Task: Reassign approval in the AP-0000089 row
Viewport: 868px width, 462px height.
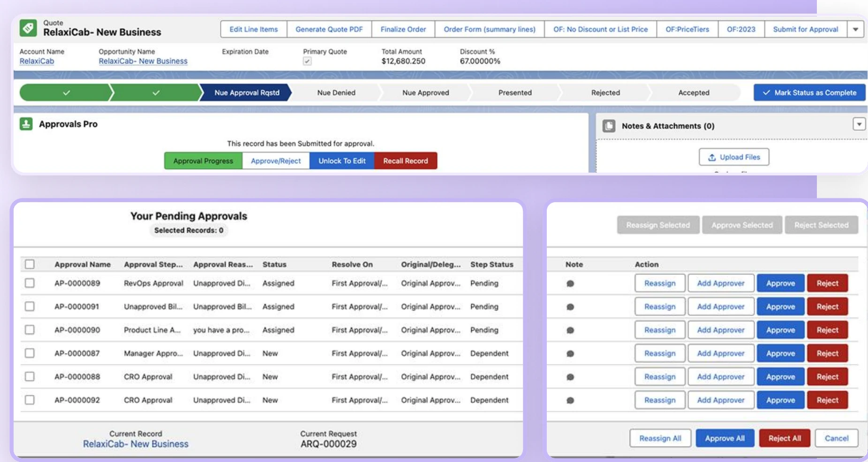Action: pos(660,283)
